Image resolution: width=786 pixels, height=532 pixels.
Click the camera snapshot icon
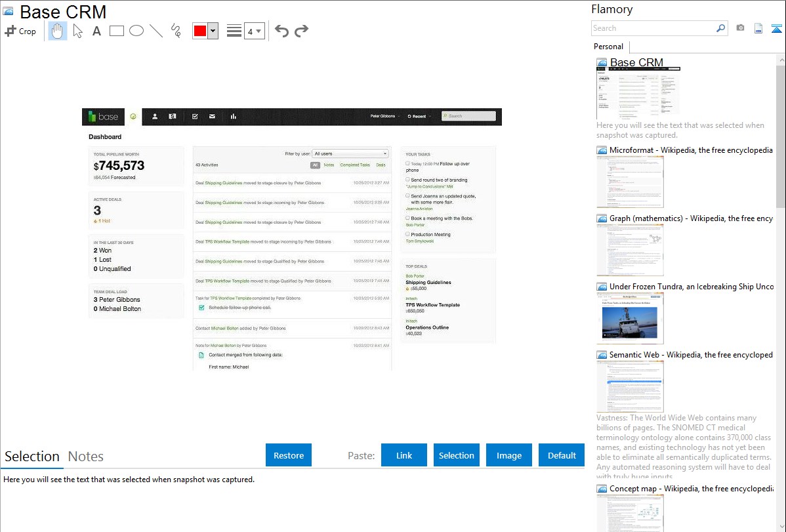click(740, 28)
